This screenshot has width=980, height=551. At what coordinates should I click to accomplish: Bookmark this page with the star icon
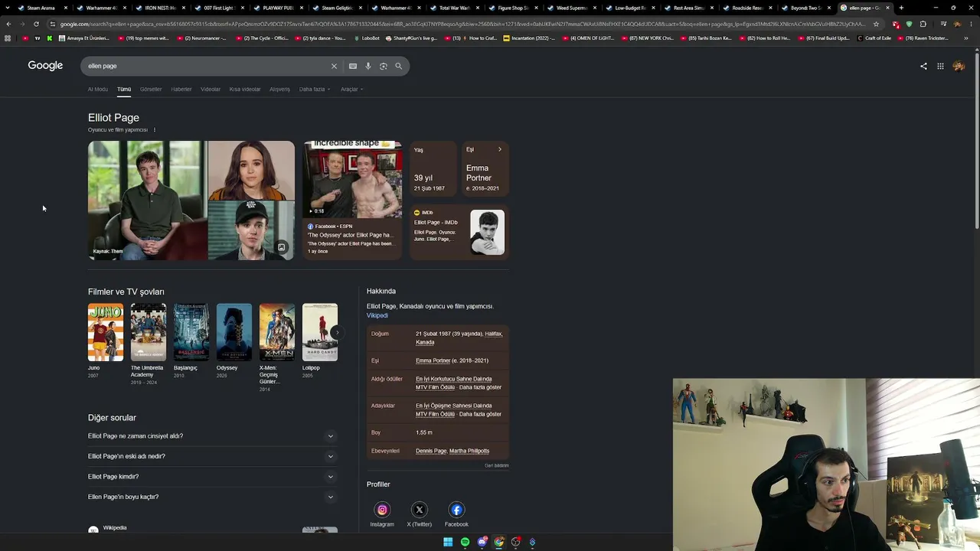click(x=876, y=24)
